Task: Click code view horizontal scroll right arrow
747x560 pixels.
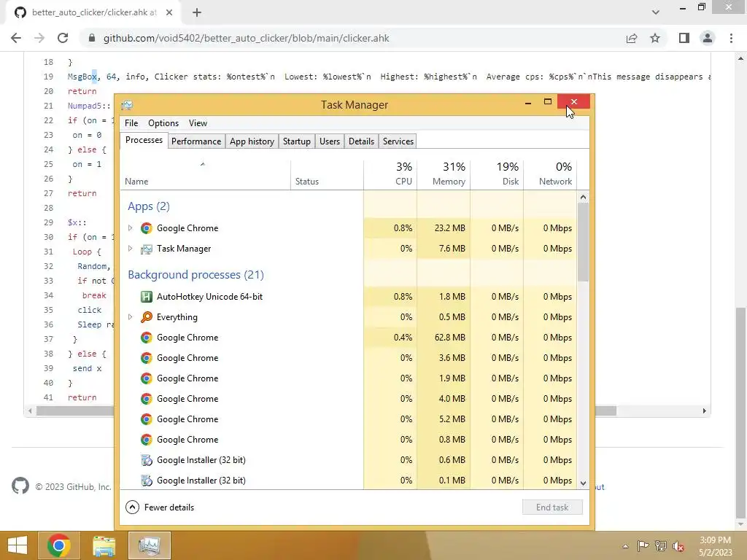Action: tap(704, 411)
